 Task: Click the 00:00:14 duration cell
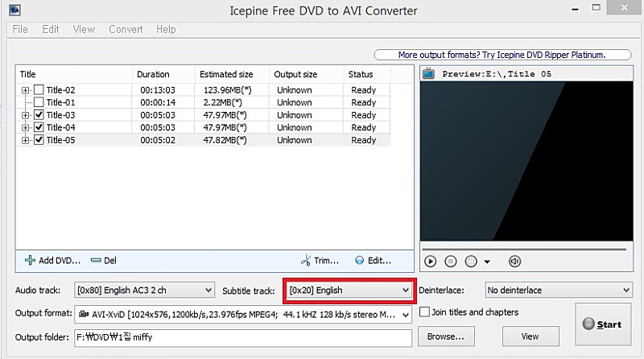coord(158,102)
